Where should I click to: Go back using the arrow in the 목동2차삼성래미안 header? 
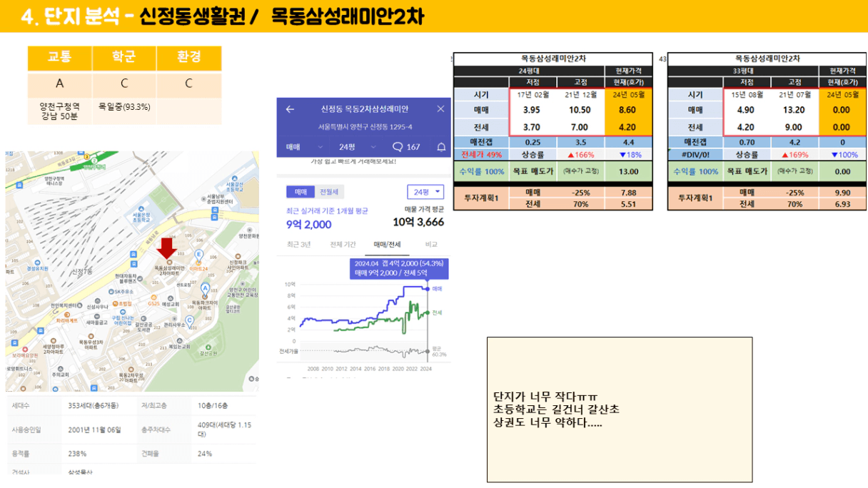coord(290,109)
